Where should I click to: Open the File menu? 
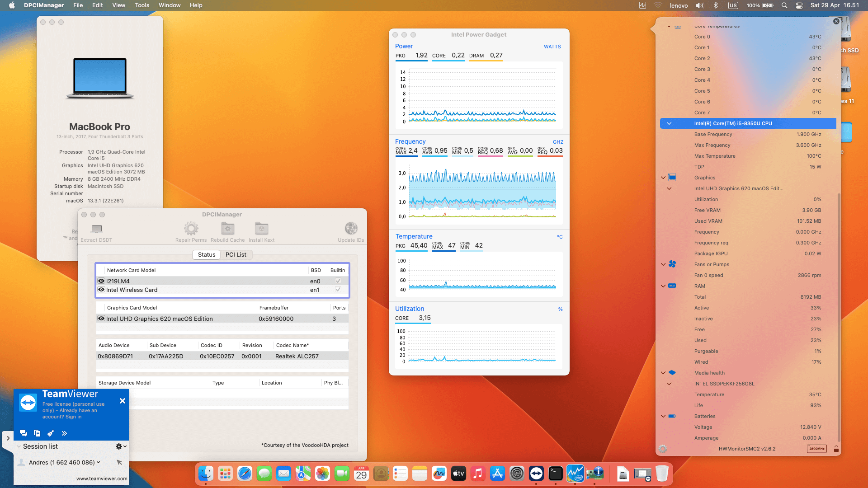coord(78,5)
